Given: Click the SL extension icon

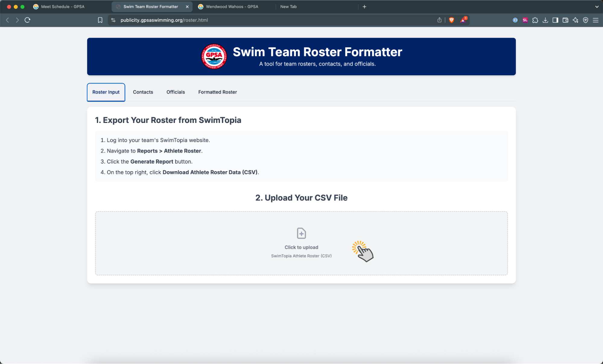Looking at the screenshot, I should tap(525, 20).
